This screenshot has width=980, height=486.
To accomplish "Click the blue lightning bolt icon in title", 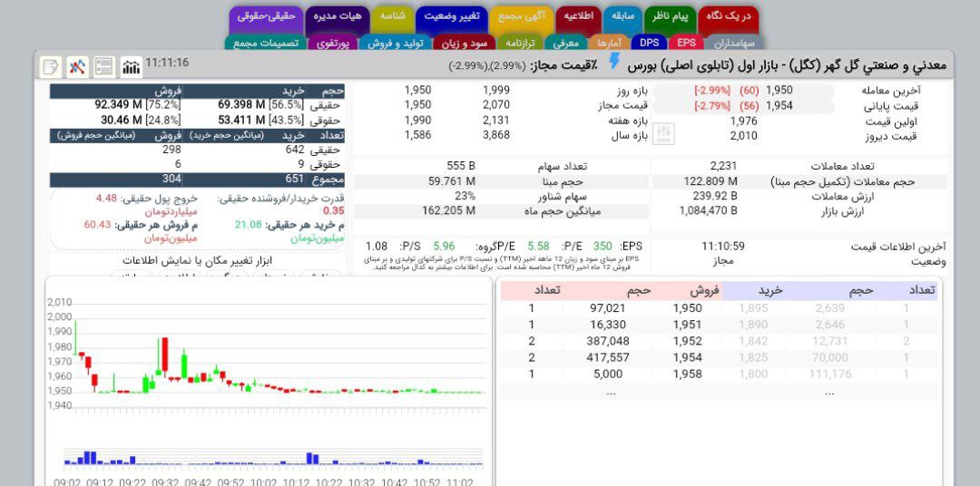I will 614,62.
